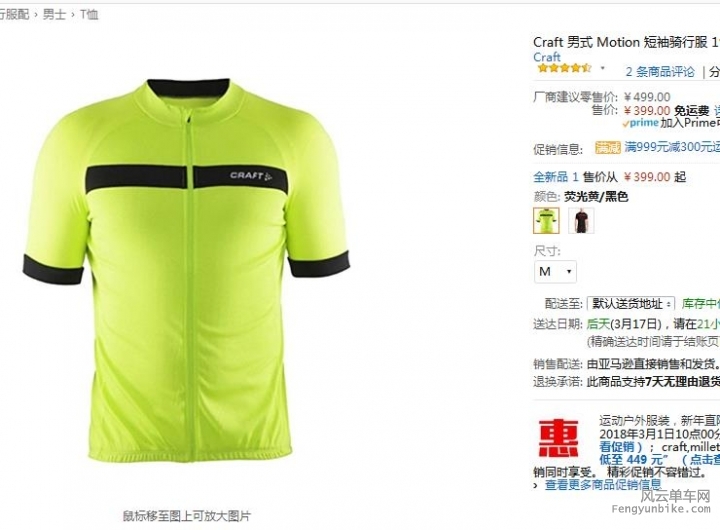Select the black jersey color swatch
This screenshot has height=530, width=720.
pyautogui.click(x=581, y=220)
